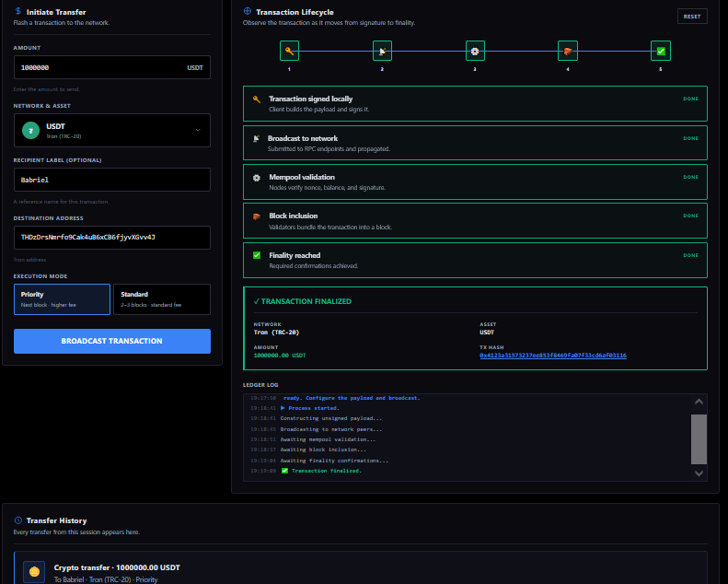This screenshot has width=728, height=584.
Task: Click green check icon in Transaction finalized log line
Action: (284, 471)
